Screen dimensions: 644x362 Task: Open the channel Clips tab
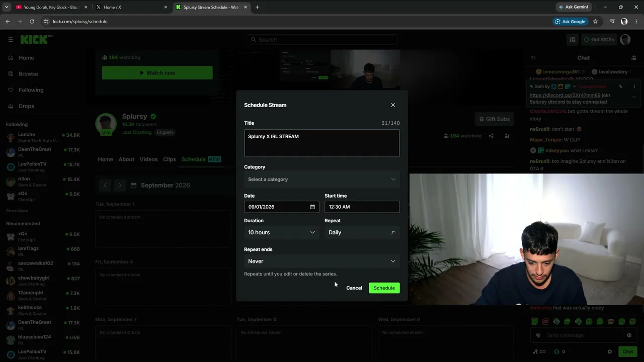pyautogui.click(x=170, y=159)
